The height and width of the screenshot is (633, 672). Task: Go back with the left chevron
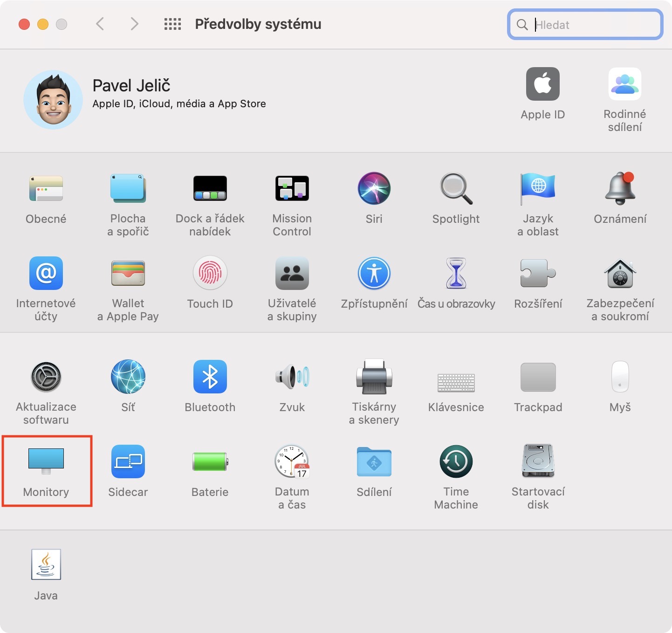(100, 24)
